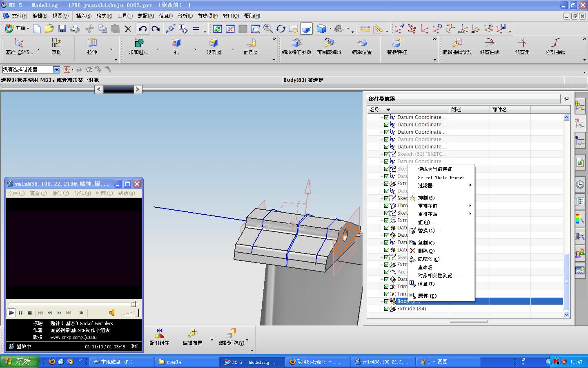
Task: Click the 孔 (Hole) tool icon
Action: [x=176, y=47]
